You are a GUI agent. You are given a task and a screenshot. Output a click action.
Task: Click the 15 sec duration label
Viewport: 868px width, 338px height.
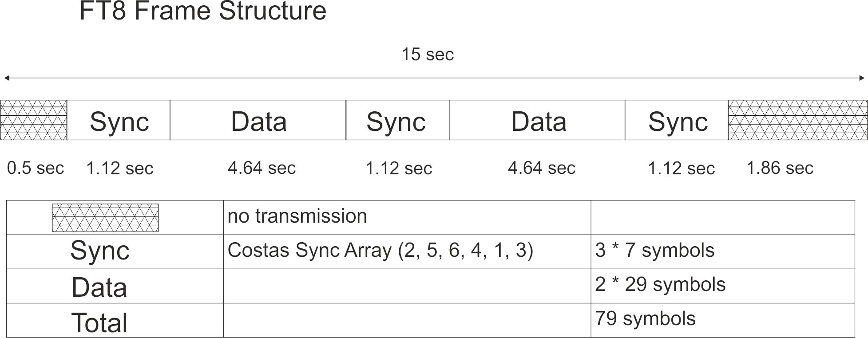click(428, 55)
